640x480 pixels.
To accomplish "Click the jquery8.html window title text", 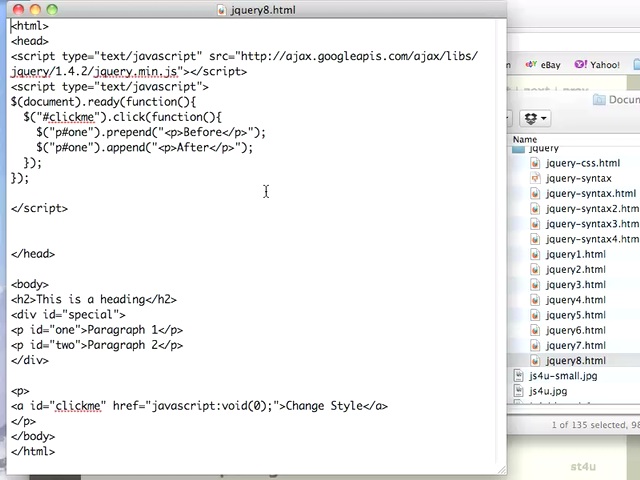I will 263,10.
